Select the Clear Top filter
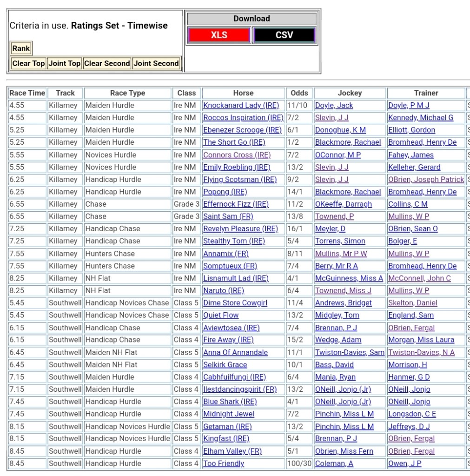 coord(28,63)
